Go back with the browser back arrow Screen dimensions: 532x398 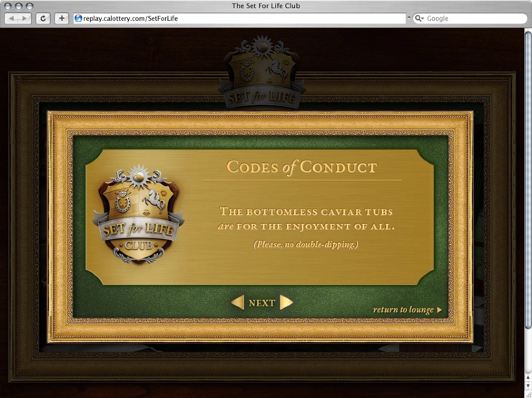(11, 18)
